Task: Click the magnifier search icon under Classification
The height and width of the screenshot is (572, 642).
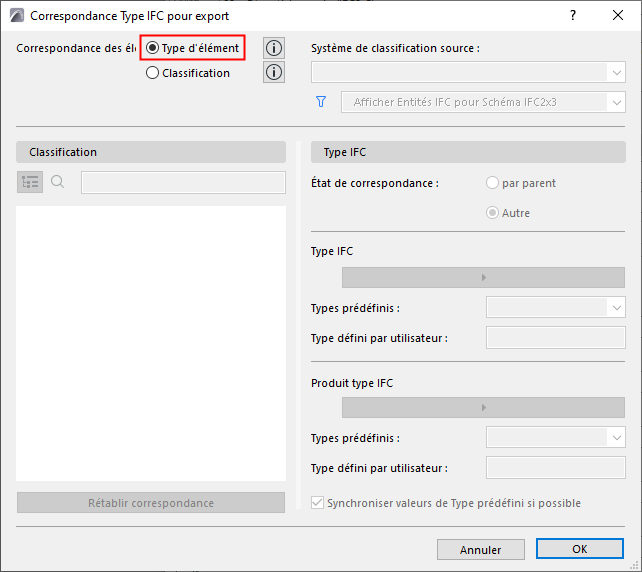Action: click(58, 181)
